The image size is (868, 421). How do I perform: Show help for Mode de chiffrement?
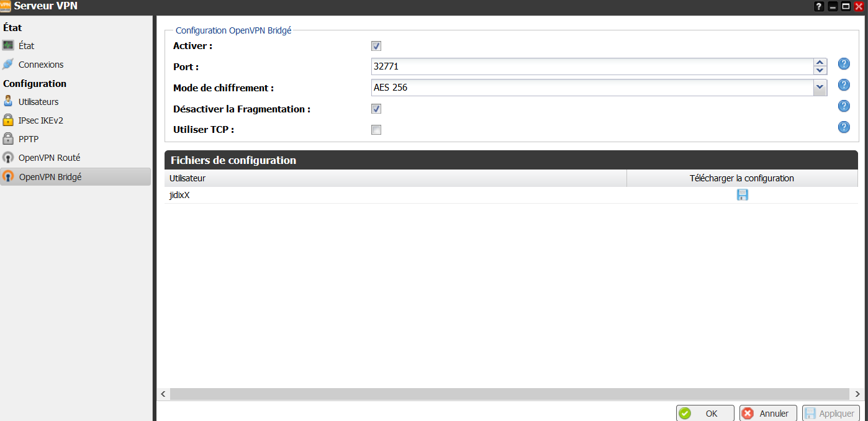844,85
